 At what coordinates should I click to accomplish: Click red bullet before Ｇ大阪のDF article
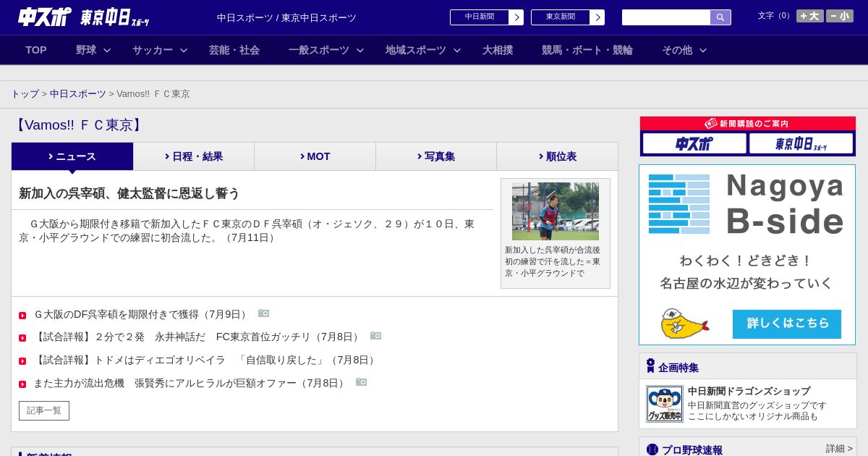pyautogui.click(x=22, y=315)
